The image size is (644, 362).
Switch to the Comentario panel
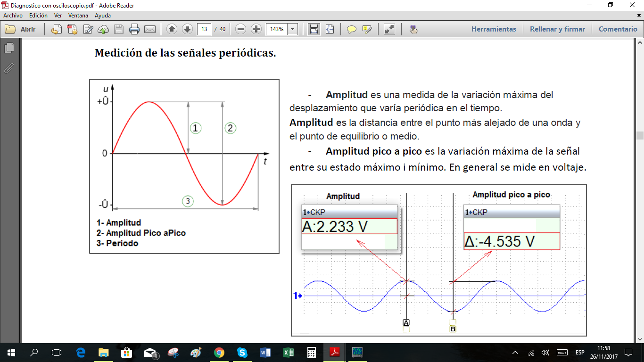[617, 29]
